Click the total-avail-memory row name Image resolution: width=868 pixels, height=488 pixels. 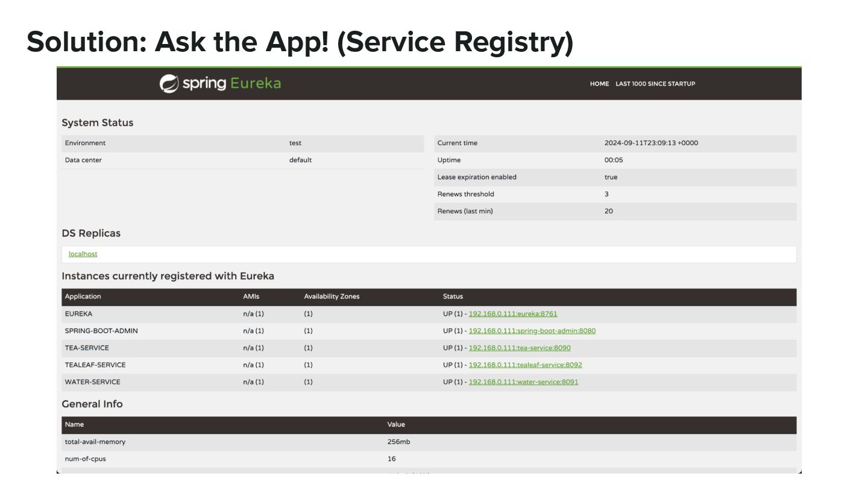pos(95,442)
